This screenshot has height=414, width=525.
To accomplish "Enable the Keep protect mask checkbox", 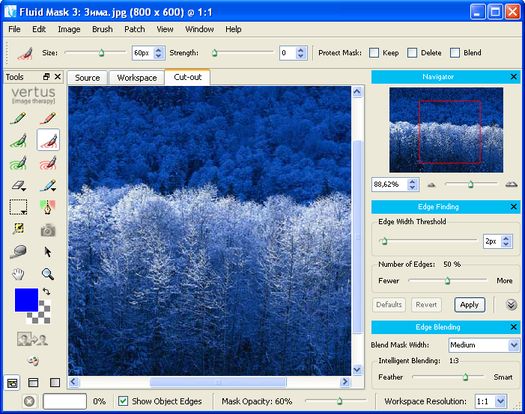I will [x=374, y=53].
